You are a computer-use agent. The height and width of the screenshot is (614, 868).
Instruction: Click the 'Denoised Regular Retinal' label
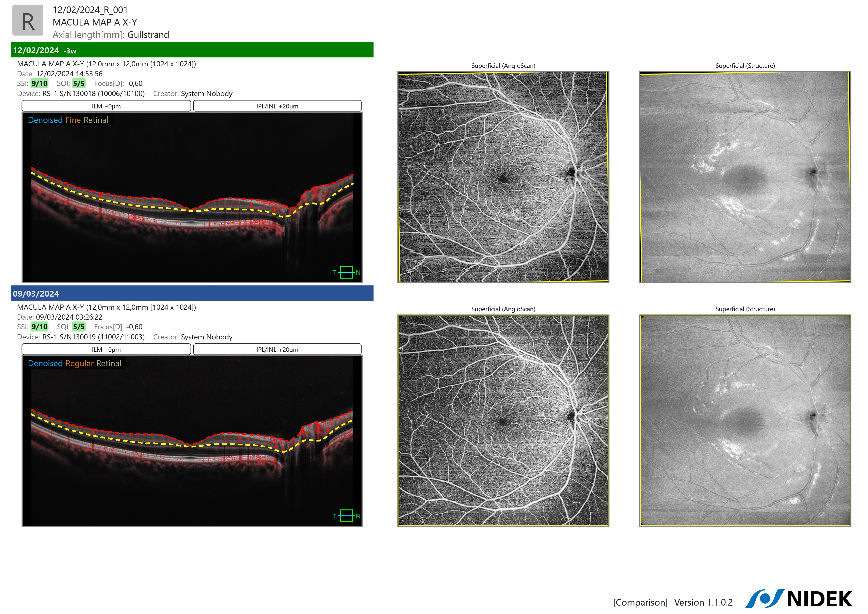(x=74, y=363)
